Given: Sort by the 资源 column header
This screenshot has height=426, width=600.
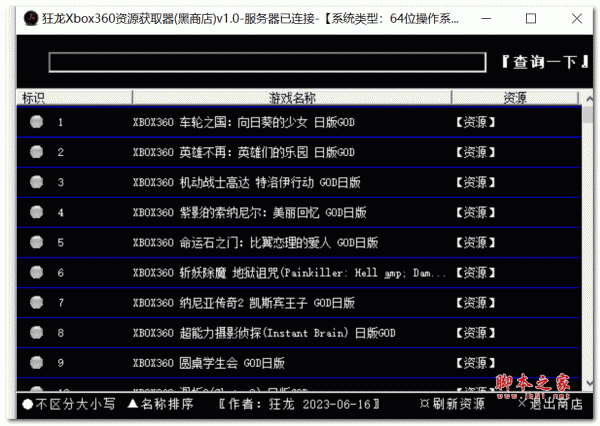Looking at the screenshot, I should pos(515,98).
